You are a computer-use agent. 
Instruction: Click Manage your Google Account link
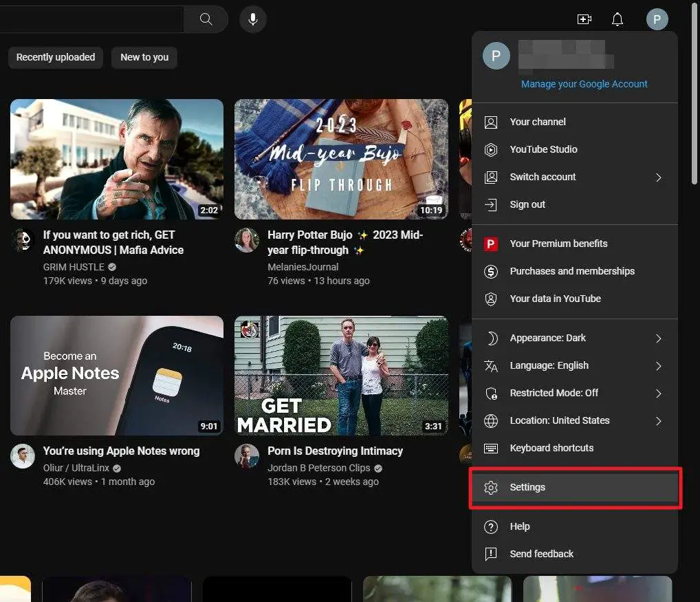coord(584,84)
